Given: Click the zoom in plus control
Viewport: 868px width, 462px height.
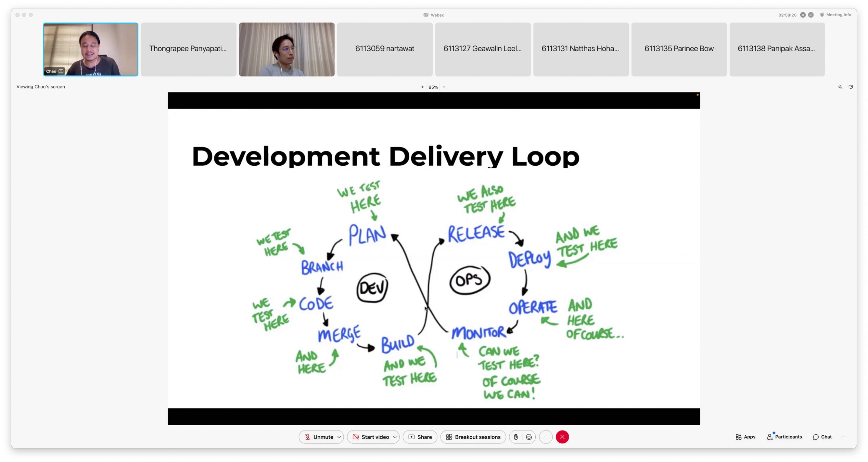Looking at the screenshot, I should [x=422, y=87].
